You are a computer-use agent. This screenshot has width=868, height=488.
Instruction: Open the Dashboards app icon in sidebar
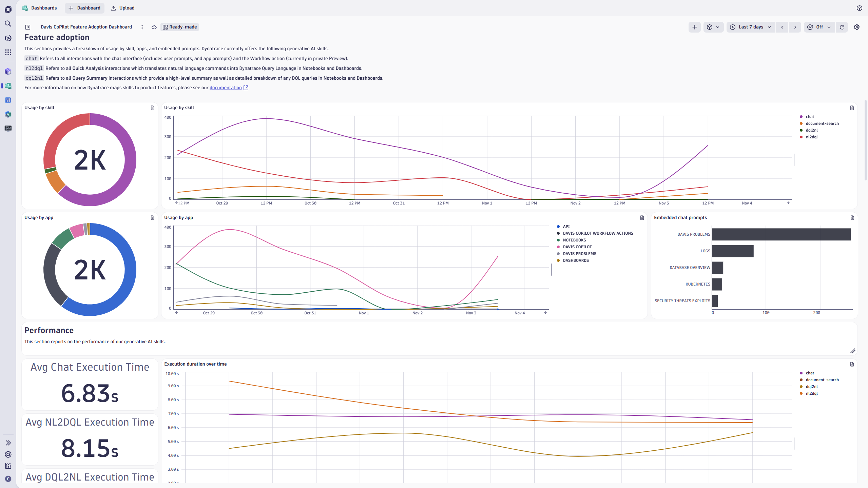pos(8,86)
